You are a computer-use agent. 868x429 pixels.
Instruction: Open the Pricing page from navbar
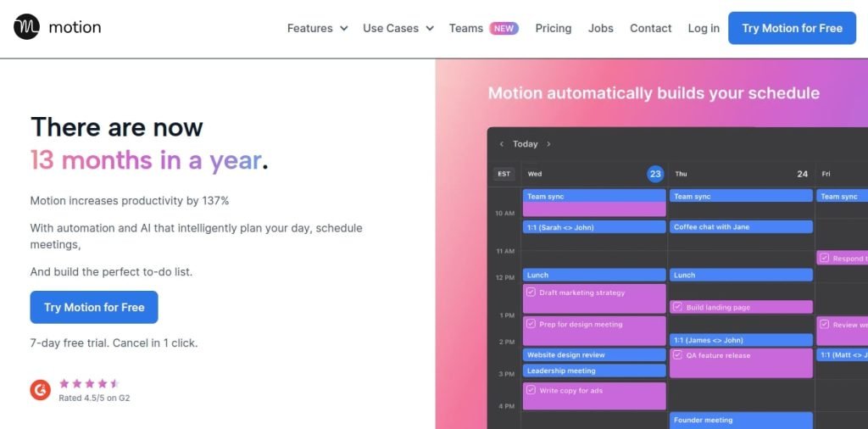click(x=553, y=28)
